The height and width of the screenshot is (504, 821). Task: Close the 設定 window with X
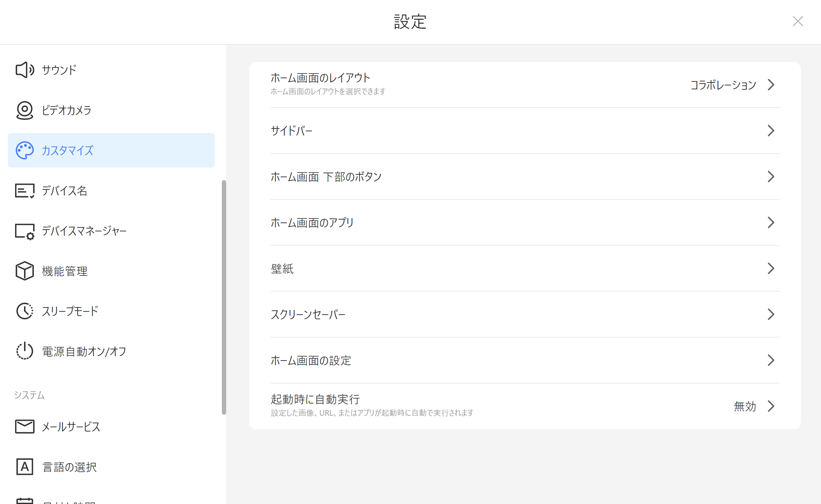798,21
